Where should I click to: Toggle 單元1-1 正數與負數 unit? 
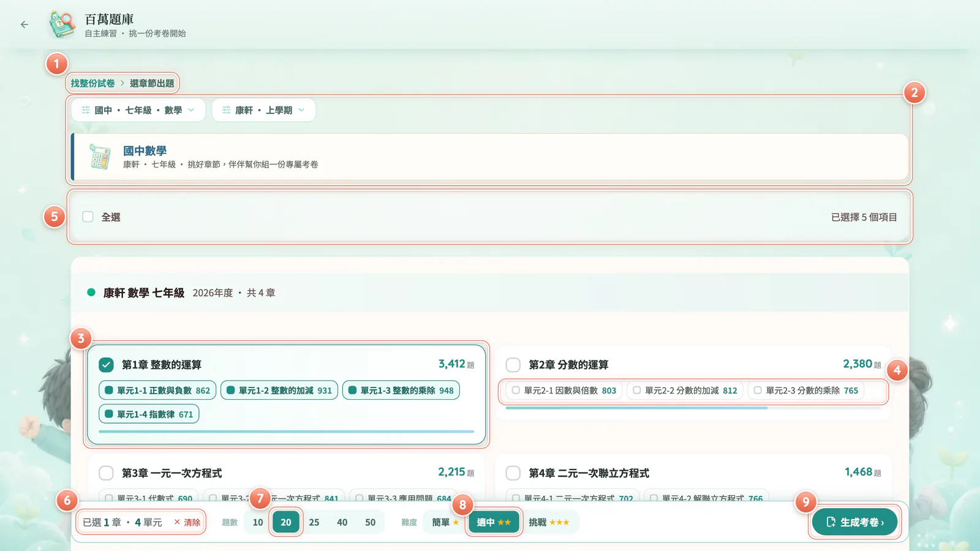click(x=157, y=391)
